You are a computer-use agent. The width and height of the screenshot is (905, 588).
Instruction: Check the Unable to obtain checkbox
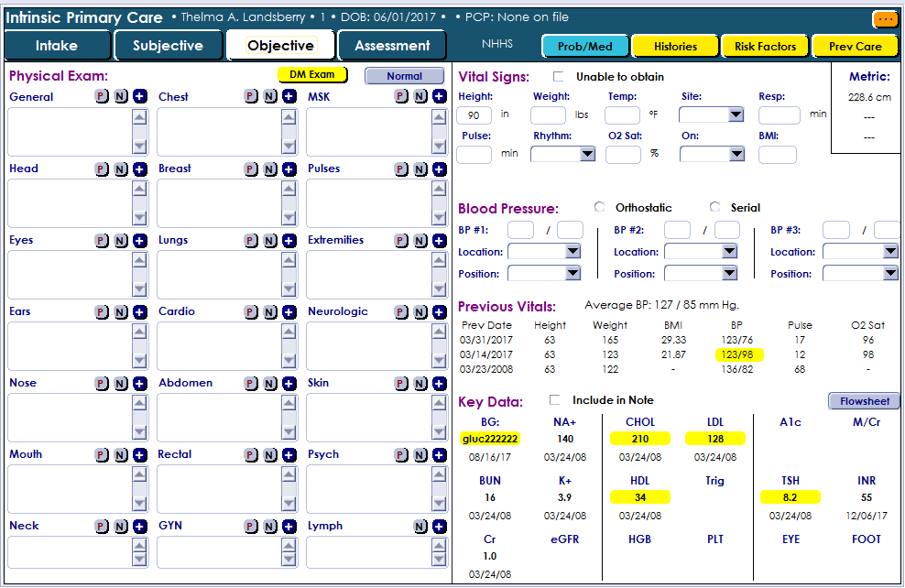click(x=559, y=77)
